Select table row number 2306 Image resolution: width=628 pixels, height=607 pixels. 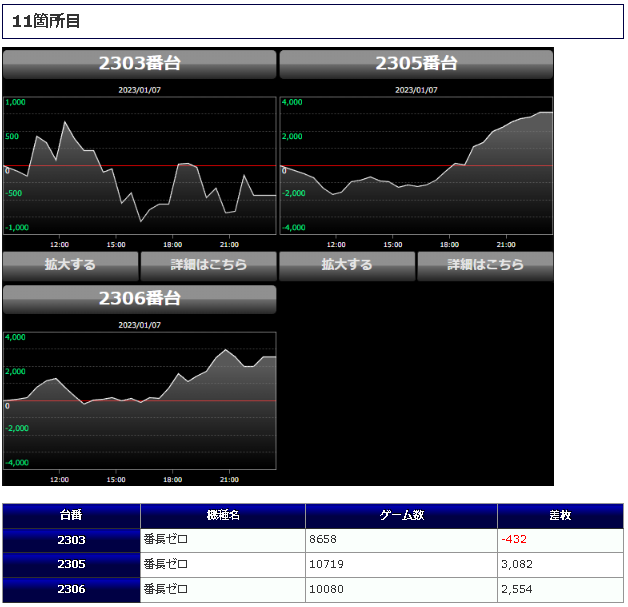(x=71, y=589)
